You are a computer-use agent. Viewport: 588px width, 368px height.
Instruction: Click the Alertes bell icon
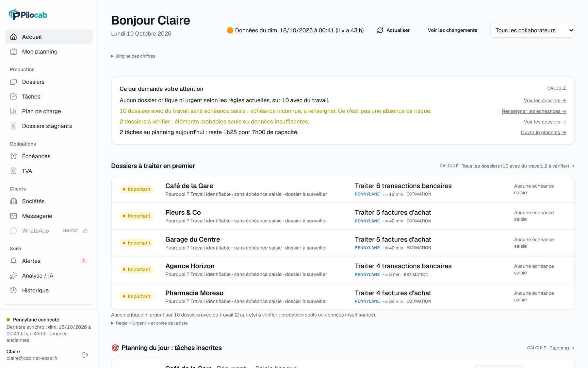[13, 261]
